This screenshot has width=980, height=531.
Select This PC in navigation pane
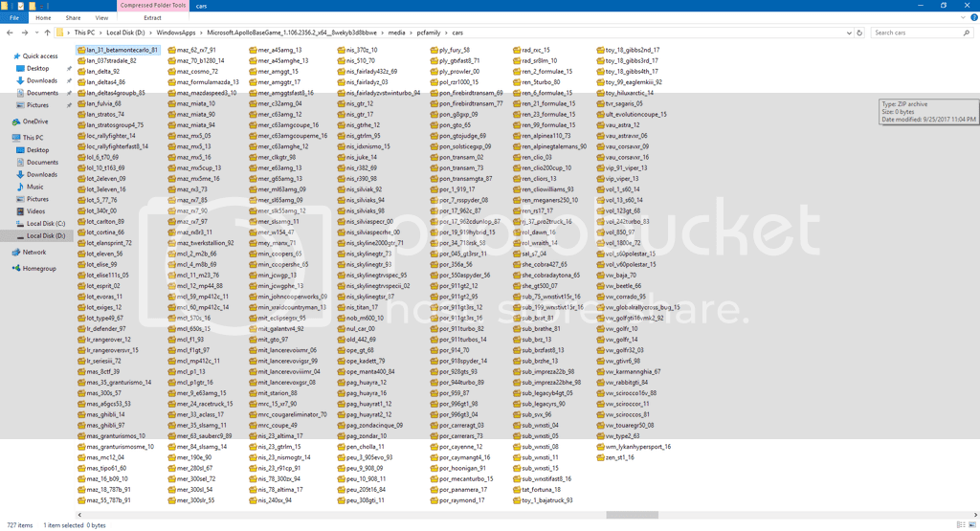pos(33,138)
